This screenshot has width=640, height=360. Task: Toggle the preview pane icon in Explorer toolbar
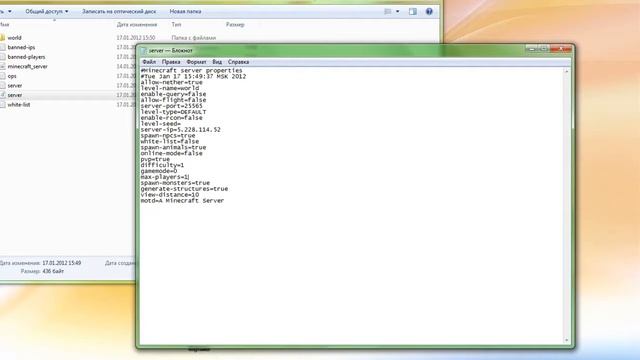[x=413, y=11]
